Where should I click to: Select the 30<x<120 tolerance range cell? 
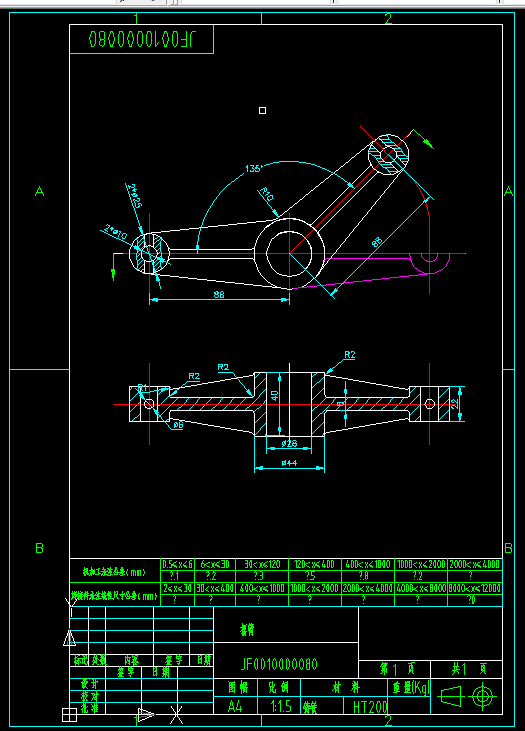[x=262, y=564]
